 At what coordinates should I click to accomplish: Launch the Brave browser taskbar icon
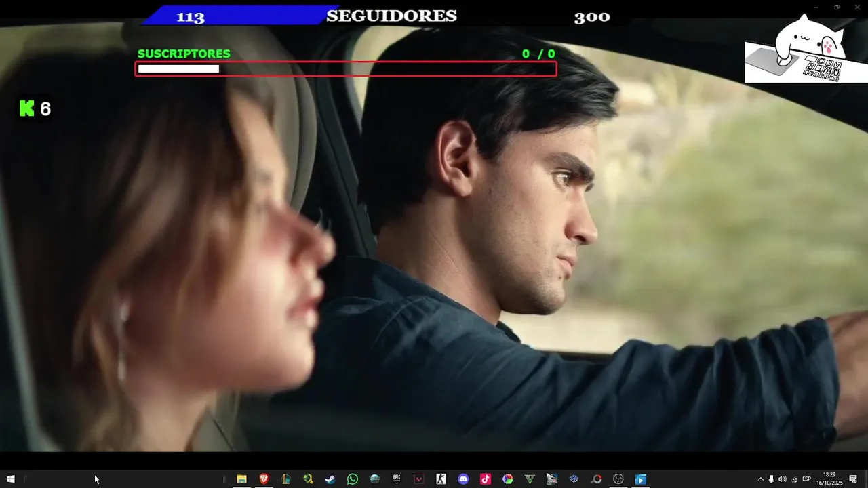264,479
